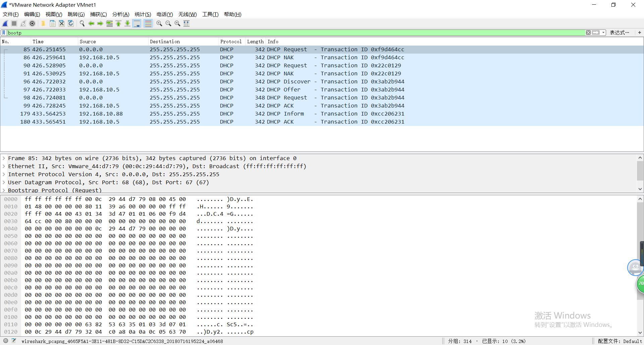Toggle auto-scroll during live capture
This screenshot has width=644, height=345.
tap(137, 23)
